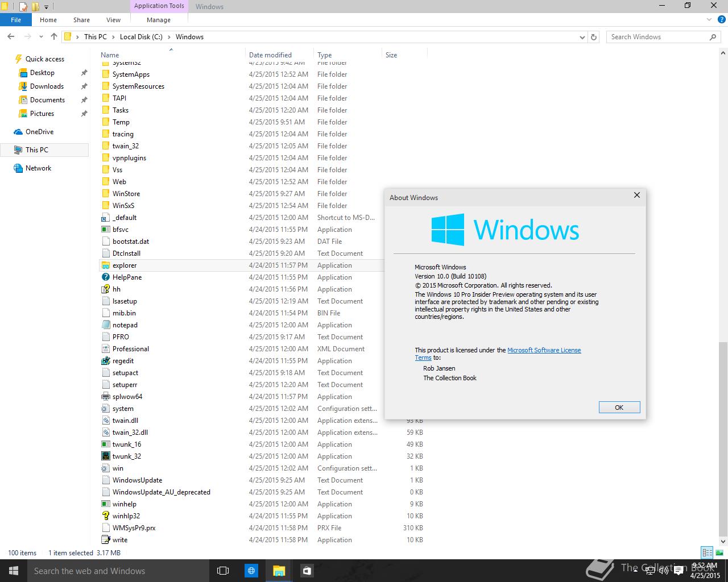Select the HelpPane application icon
The height and width of the screenshot is (582, 728).
click(105, 277)
